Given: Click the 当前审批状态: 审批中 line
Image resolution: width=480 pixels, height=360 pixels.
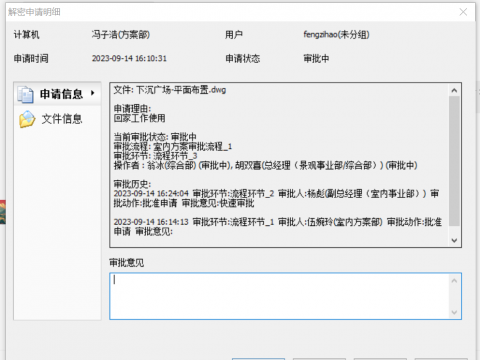Looking at the screenshot, I should point(155,137).
